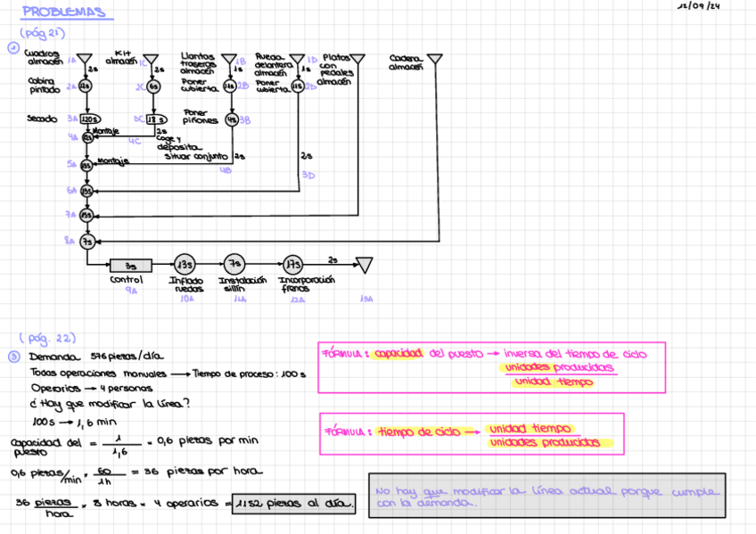Select the boxed result 1152 piezas al día
Screen dimensions: 756x534
[294, 504]
